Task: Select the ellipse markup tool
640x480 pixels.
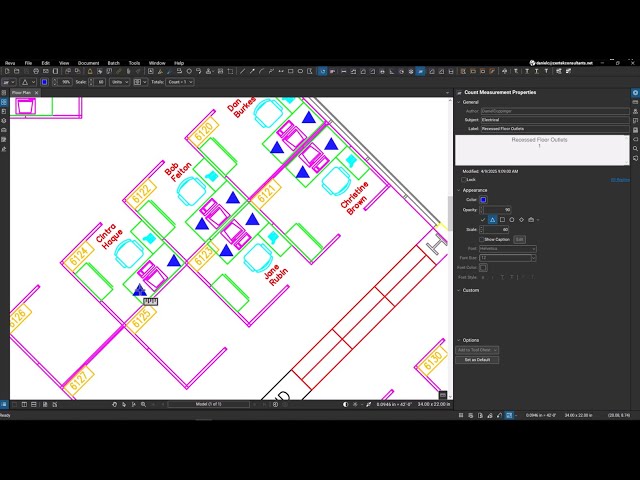Action: [300, 71]
